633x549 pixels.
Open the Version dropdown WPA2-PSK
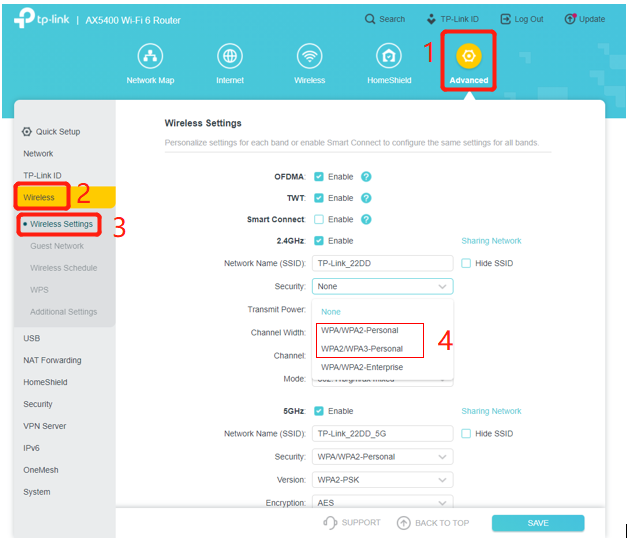(382, 480)
